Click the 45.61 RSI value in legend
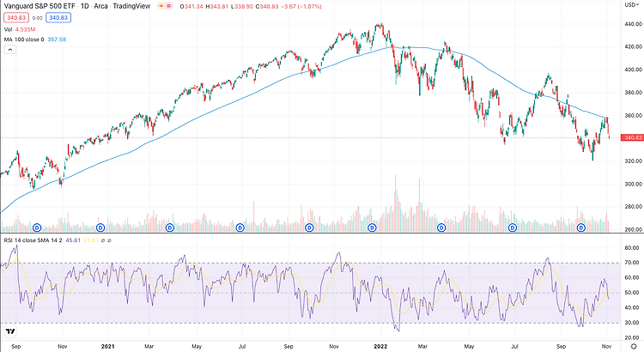This screenshot has width=644, height=352. tap(73, 240)
